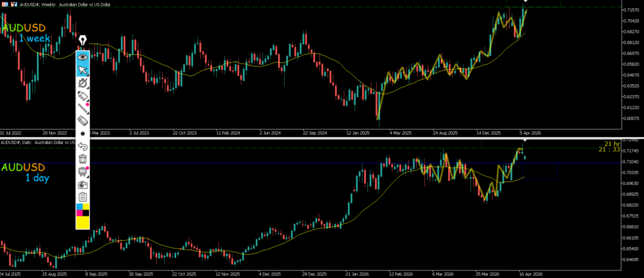Select the arrow cursor tool
The width and height of the screenshot is (644, 278).
(x=82, y=69)
